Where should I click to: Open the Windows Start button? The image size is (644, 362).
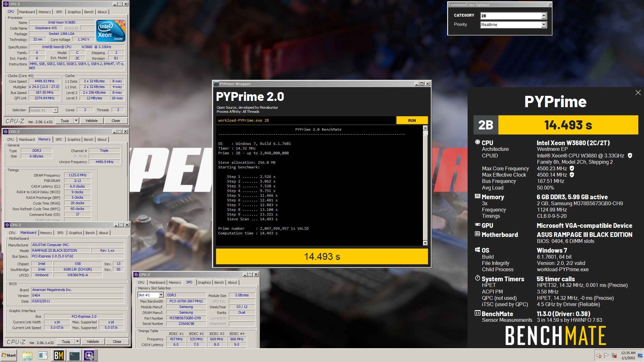coord(9,355)
